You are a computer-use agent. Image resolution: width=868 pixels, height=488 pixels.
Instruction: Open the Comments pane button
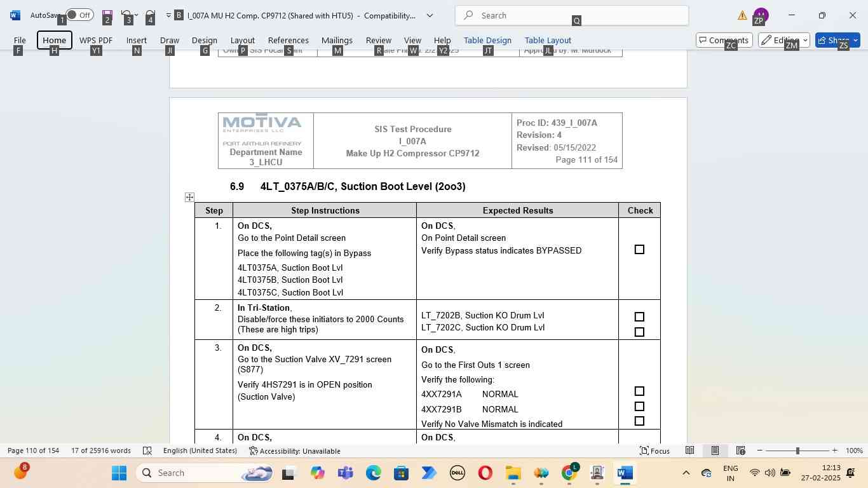coord(724,40)
